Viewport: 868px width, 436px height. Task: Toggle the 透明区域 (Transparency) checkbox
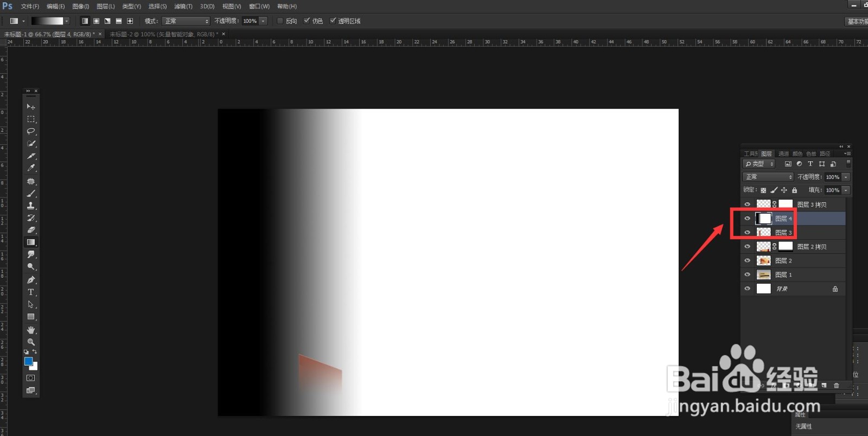[333, 21]
